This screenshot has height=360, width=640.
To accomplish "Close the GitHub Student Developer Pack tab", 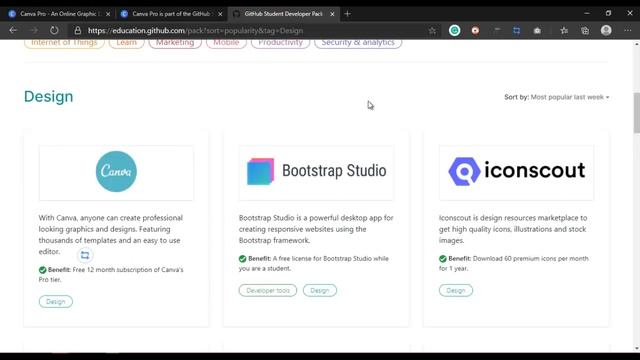I will click(332, 14).
